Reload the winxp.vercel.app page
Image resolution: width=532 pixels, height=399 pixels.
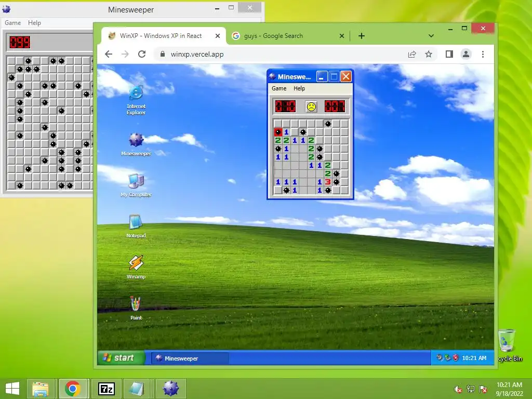click(x=142, y=54)
